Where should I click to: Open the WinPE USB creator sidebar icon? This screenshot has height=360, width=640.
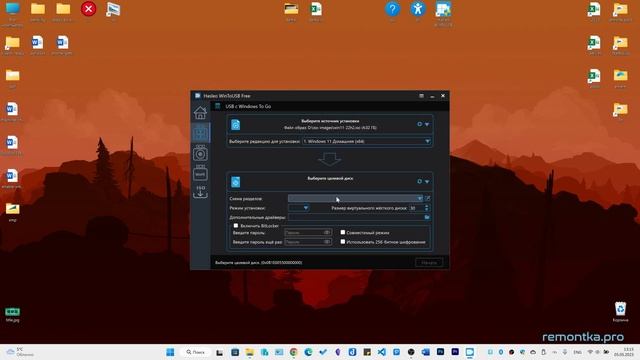[200, 173]
